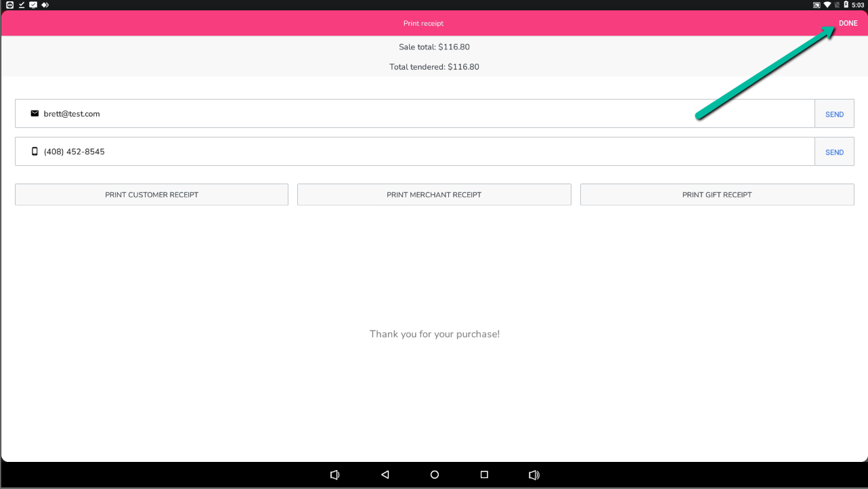
Task: Tap the checkmark download notification icon
Action: (x=21, y=5)
